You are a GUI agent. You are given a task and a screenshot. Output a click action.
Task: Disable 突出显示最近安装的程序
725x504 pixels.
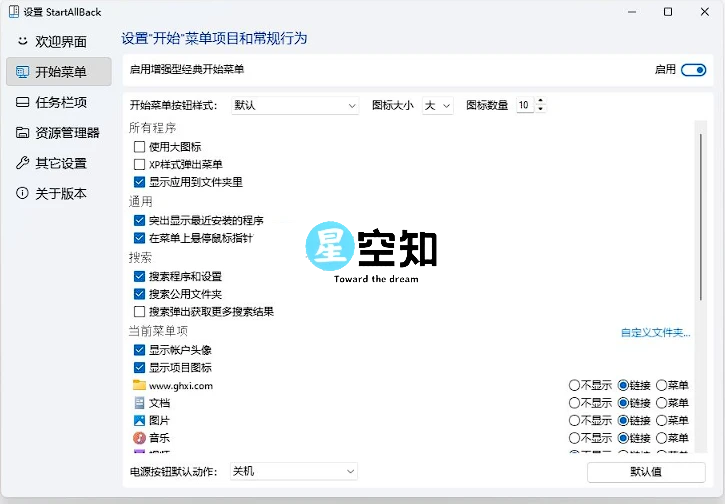pyautogui.click(x=139, y=220)
